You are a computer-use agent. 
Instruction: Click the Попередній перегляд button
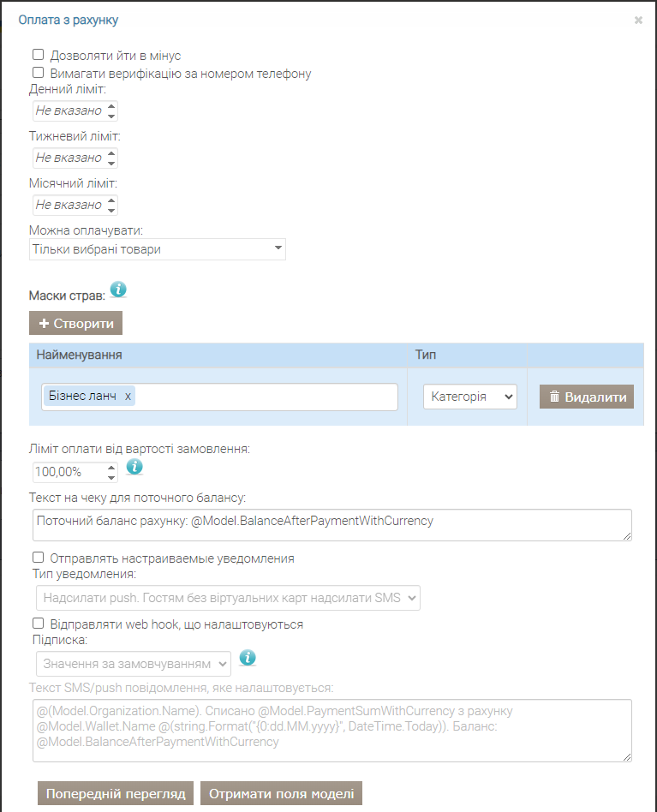pyautogui.click(x=116, y=793)
